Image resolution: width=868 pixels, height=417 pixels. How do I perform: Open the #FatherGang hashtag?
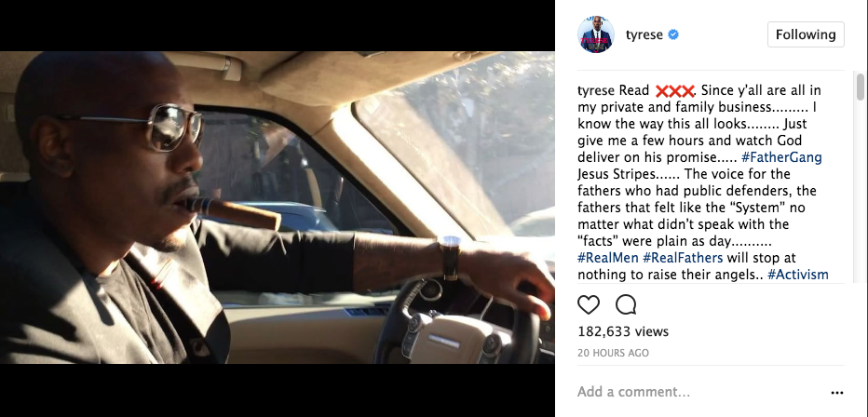click(781, 157)
